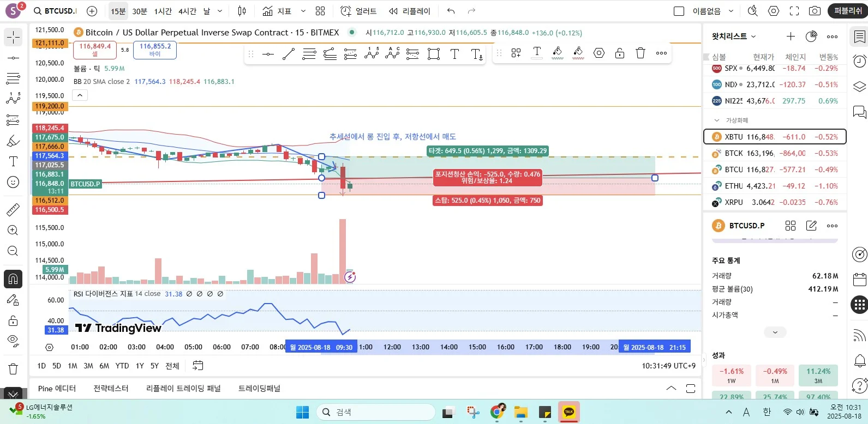Open the notifications bell in right sidebar
The height and width of the screenshot is (424, 868).
coord(859,360)
